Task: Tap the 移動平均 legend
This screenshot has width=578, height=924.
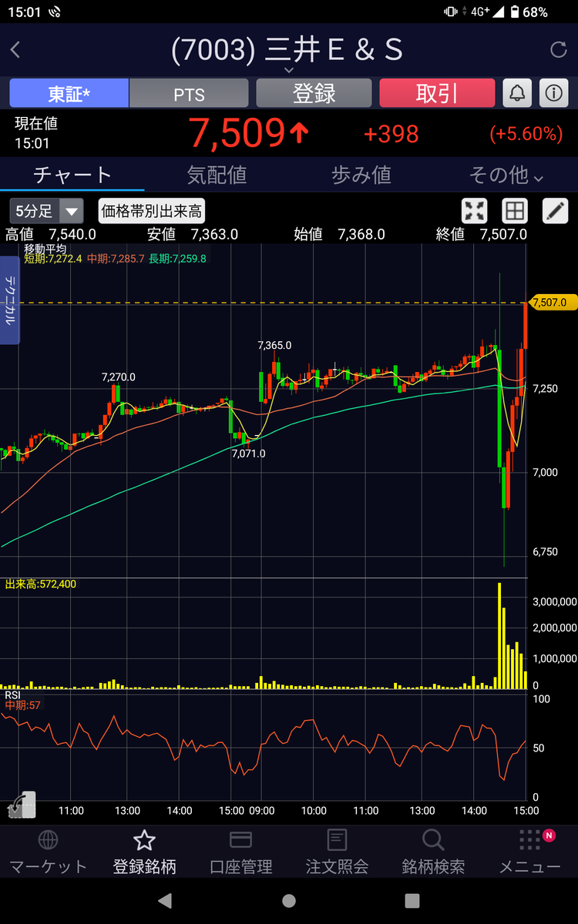Action: click(45, 249)
